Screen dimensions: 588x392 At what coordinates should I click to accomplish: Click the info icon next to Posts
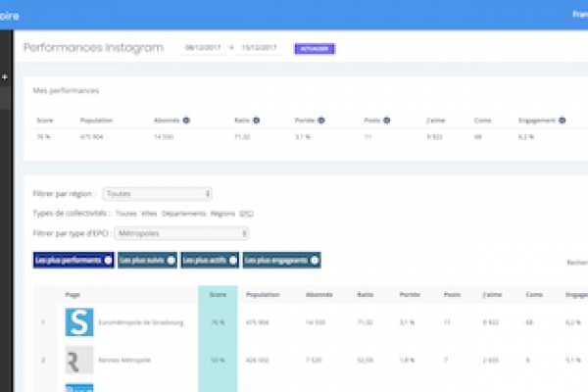point(387,121)
